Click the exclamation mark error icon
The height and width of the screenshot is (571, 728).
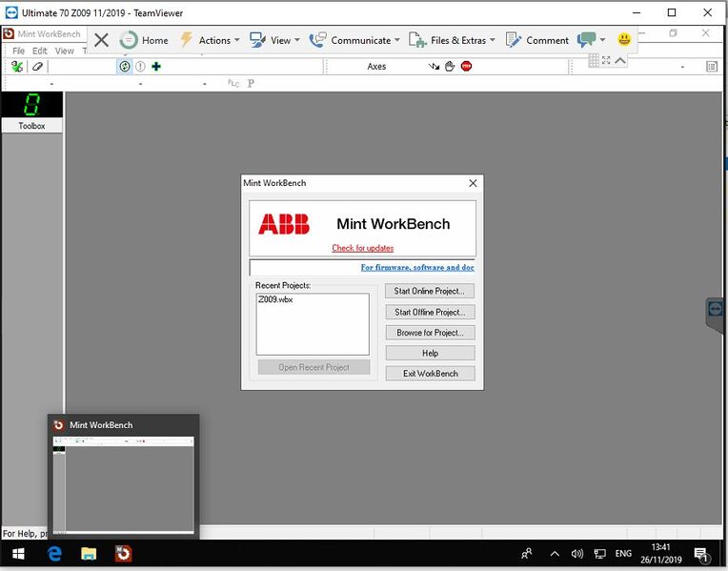pyautogui.click(x=140, y=67)
